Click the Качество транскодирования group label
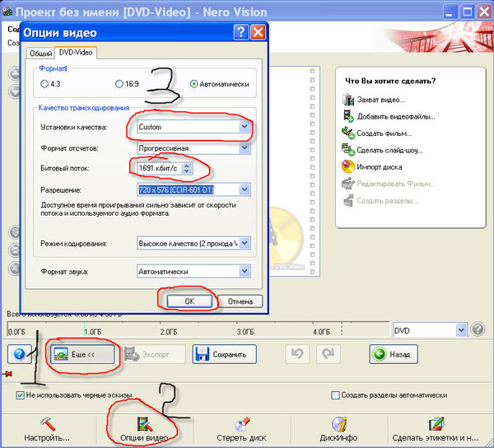Image resolution: width=494 pixels, height=448 pixels. 84,108
